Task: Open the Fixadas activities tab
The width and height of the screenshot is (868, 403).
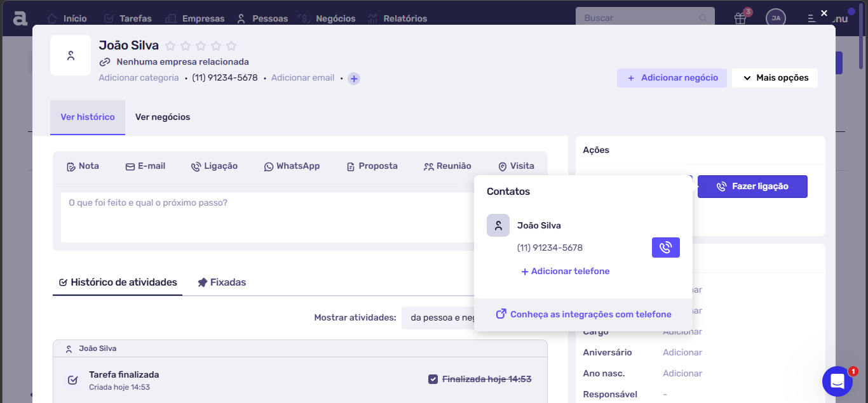Action: (221, 282)
